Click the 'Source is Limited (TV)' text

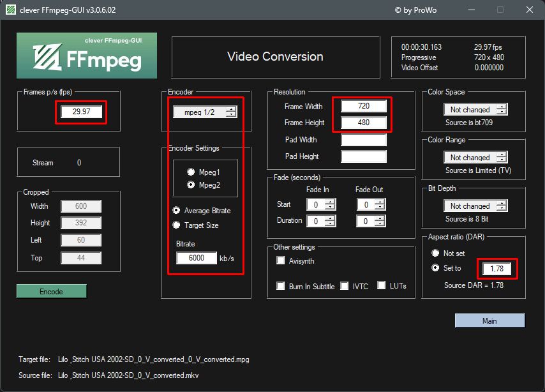pos(478,170)
